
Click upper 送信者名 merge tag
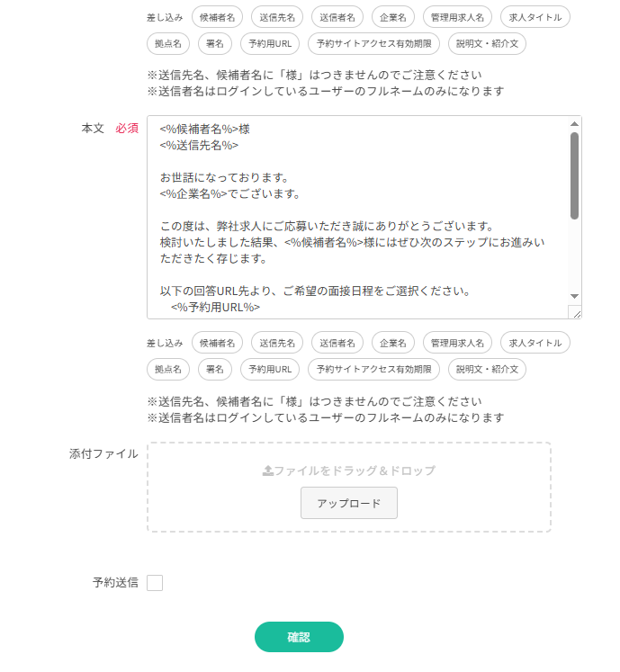pyautogui.click(x=337, y=17)
